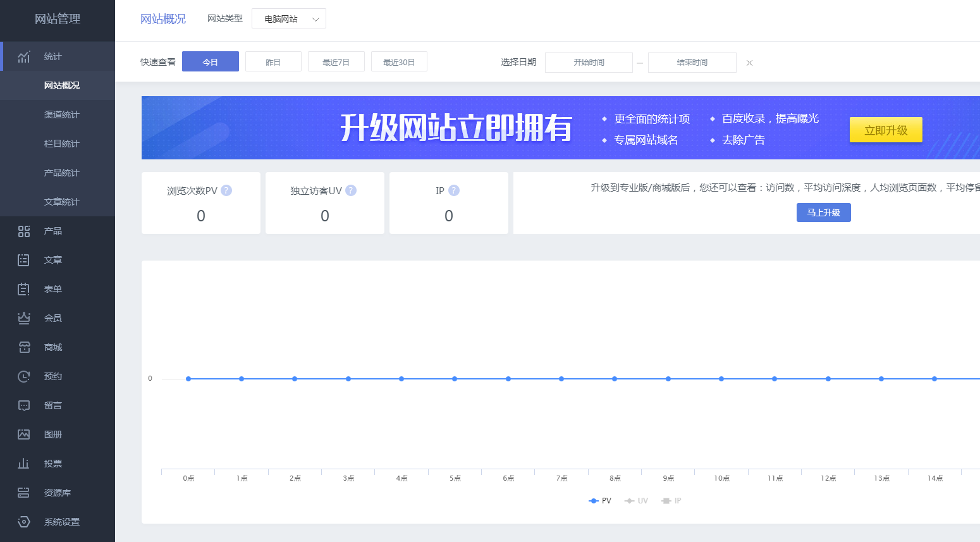Click the 系统设置 icon
Viewport: 980px width, 542px height.
tap(23, 522)
